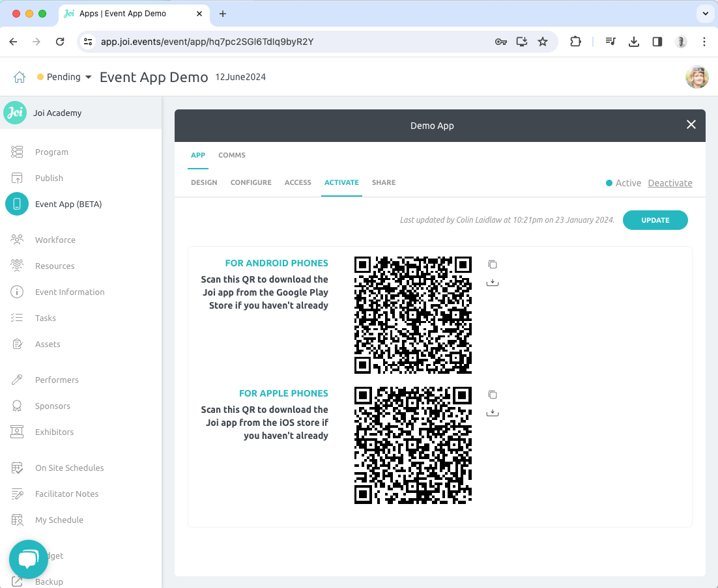Open the ACCESS sub-tab
Viewport: 718px width, 588px height.
298,182
